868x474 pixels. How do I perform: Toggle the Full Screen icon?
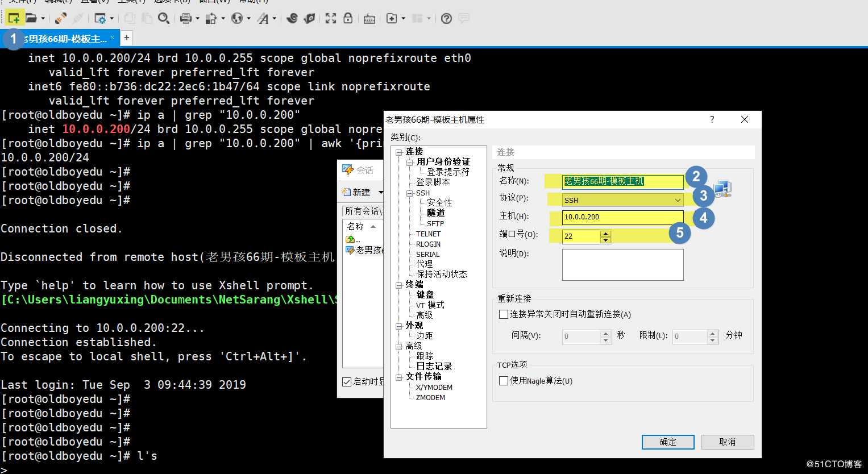click(331, 19)
